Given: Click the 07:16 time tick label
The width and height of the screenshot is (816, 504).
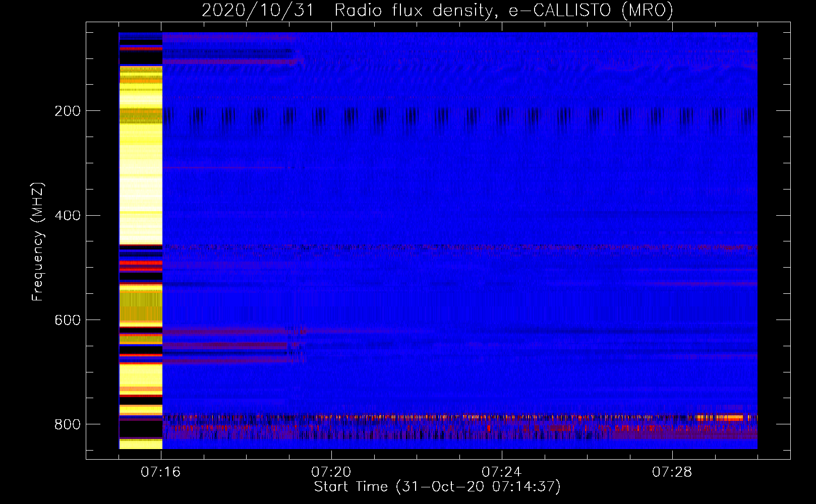Looking at the screenshot, I should (161, 472).
